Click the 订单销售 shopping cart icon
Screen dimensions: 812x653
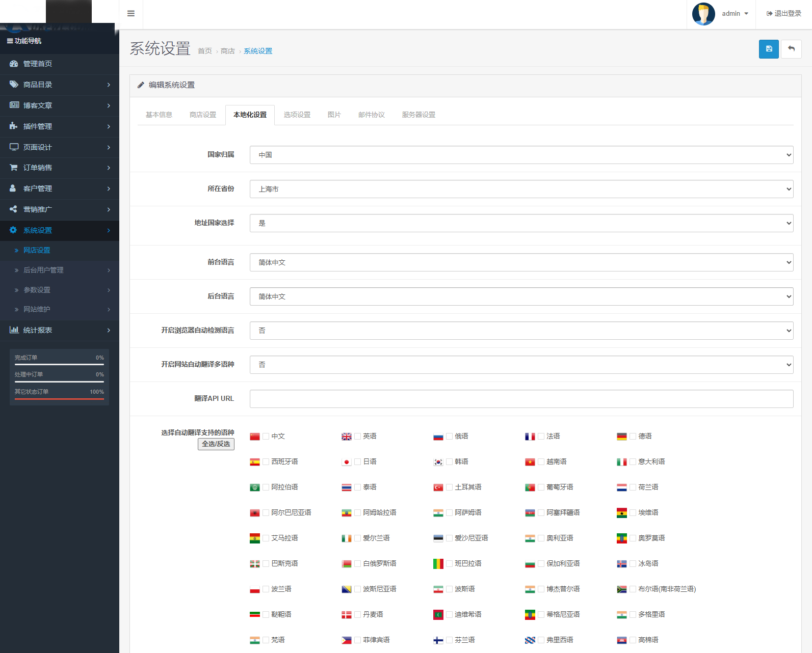point(14,168)
